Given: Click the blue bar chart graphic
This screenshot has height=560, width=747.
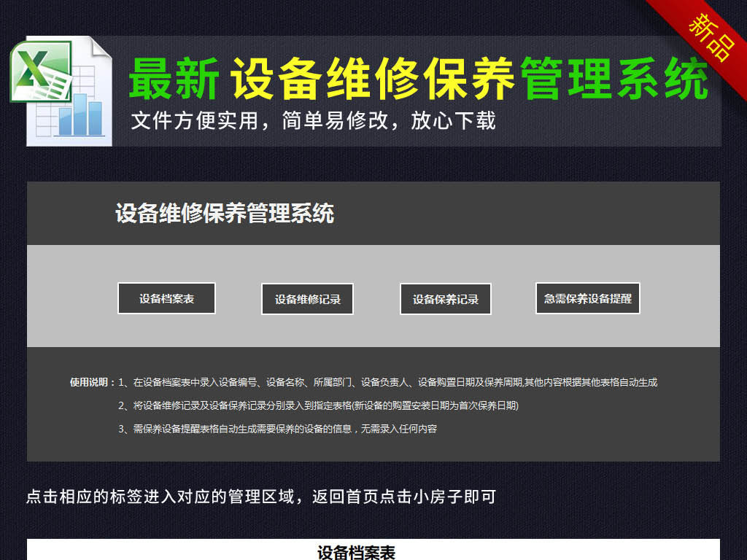Looking at the screenshot, I should [80, 117].
